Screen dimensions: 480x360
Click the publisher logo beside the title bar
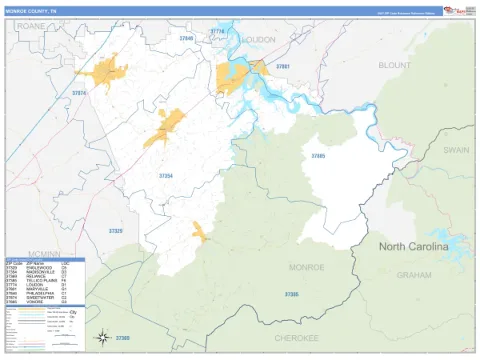click(459, 11)
